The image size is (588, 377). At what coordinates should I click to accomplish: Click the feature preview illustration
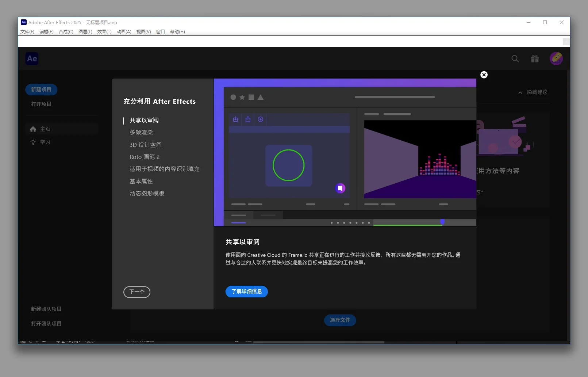345,152
